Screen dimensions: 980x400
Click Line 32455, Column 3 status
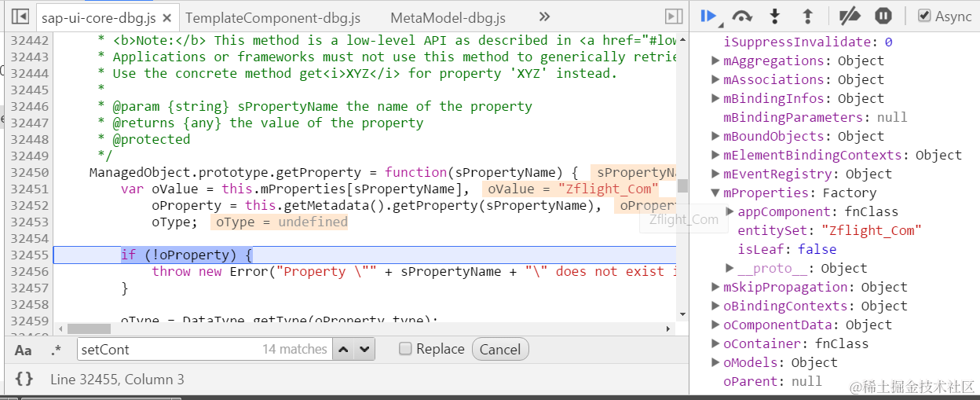click(117, 380)
